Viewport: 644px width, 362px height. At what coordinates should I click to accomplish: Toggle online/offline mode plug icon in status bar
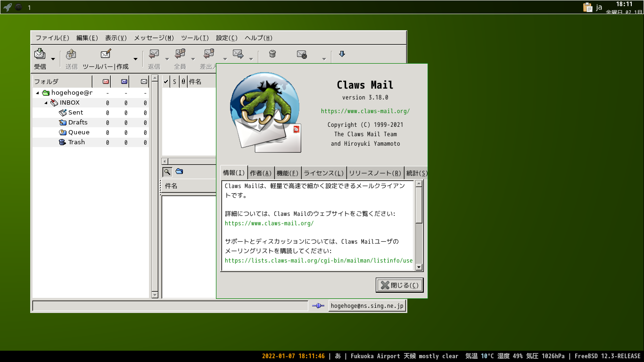point(318,306)
